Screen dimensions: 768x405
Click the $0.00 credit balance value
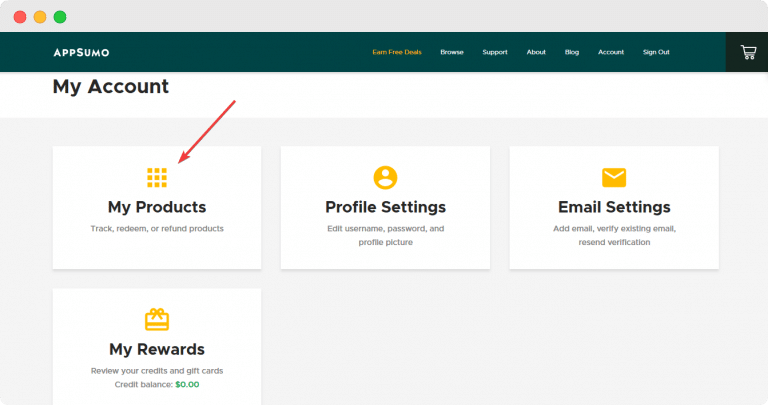pyautogui.click(x=187, y=384)
